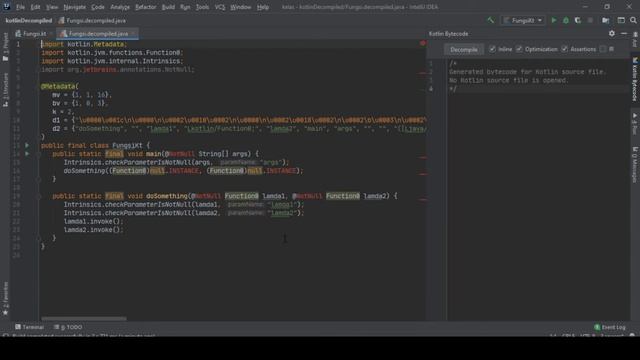This screenshot has width=640, height=360.
Task: Click the layout window icon in toolbar
Action: click(x=621, y=20)
